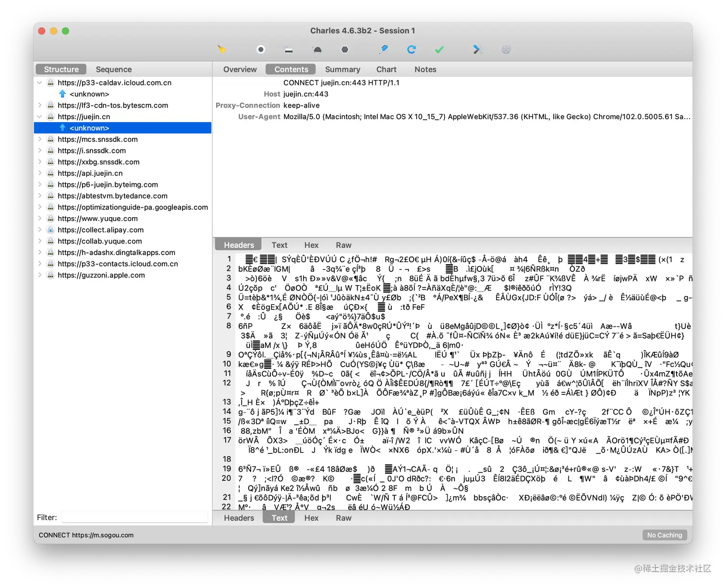Switch to Structure view
This screenshot has width=726, height=588.
(61, 69)
